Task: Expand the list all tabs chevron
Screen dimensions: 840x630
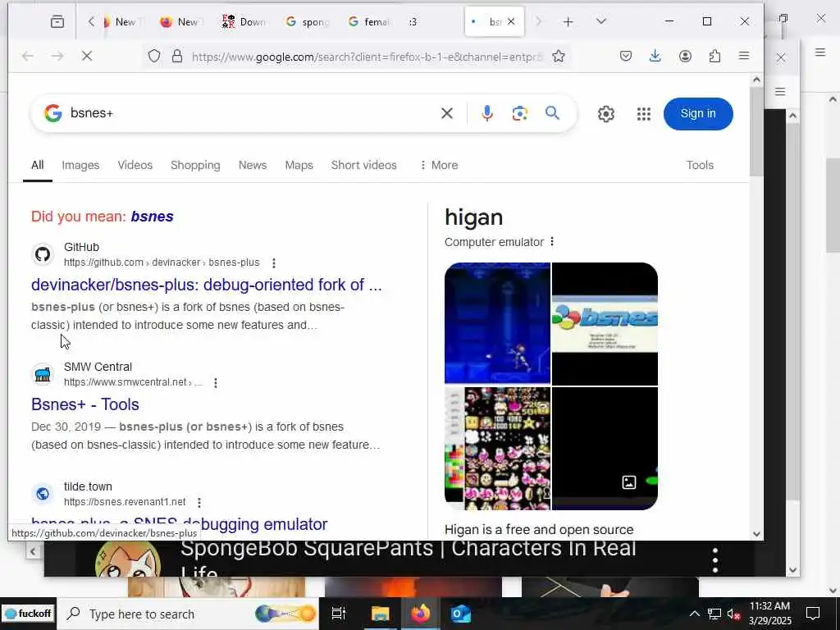Action: pos(601,21)
